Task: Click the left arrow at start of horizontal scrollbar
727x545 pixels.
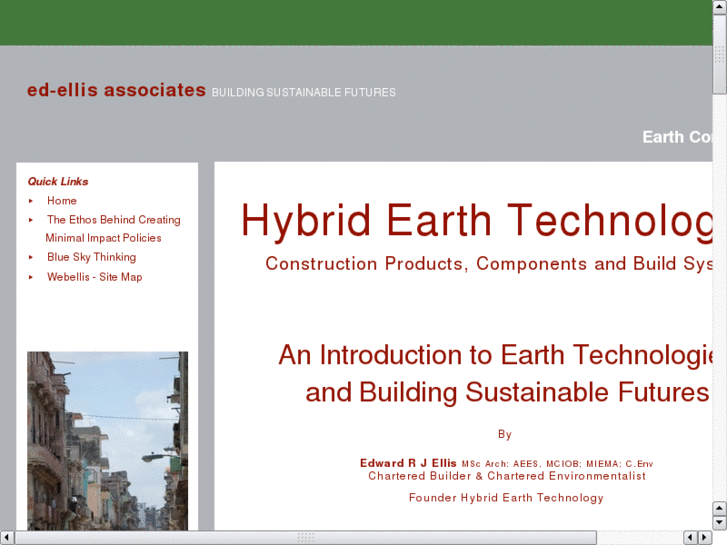Action: (7, 538)
